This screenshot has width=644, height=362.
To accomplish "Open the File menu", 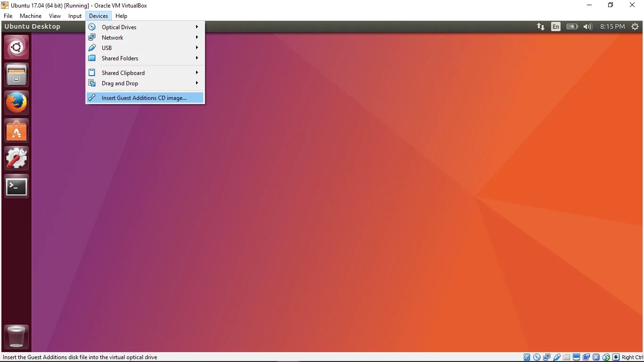I will coord(8,16).
